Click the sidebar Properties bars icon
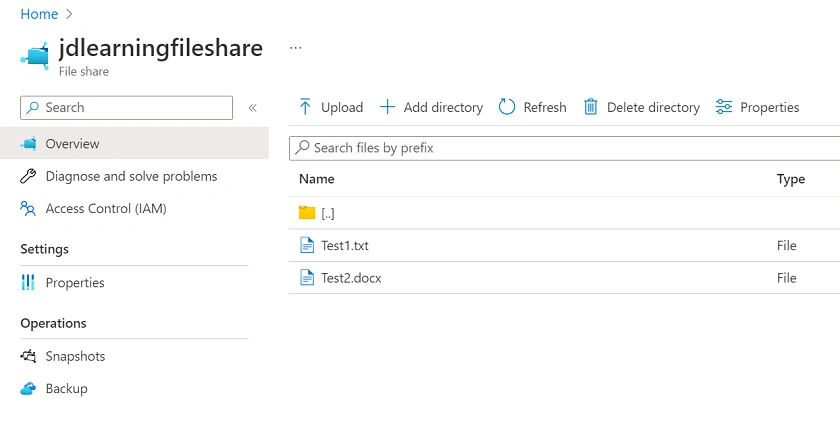 28,282
